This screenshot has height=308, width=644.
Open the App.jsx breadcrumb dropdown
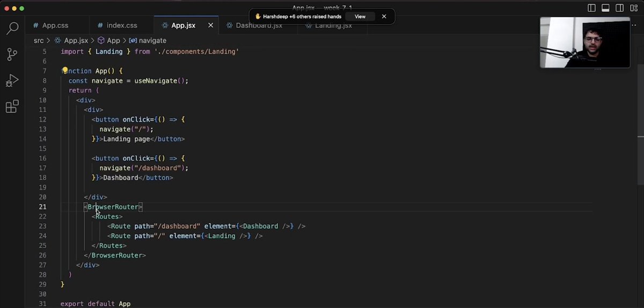(76, 40)
